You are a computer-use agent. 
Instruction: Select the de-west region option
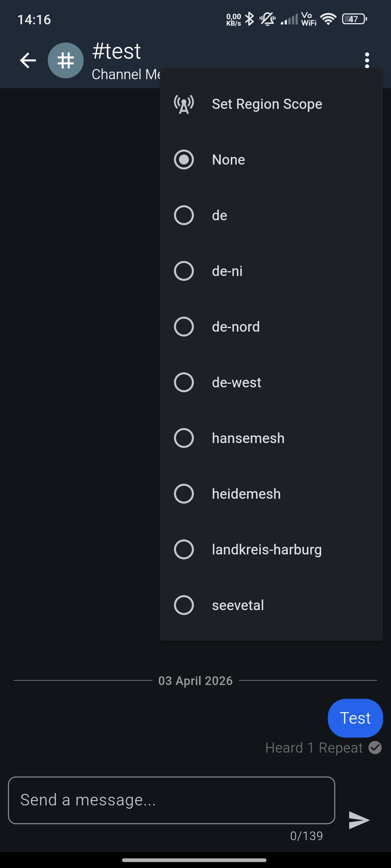pos(184,382)
